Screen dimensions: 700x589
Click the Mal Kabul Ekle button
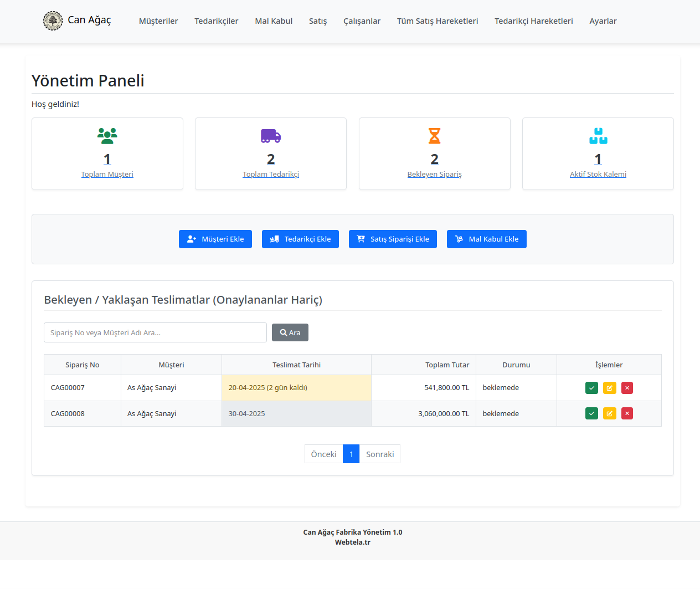pyautogui.click(x=487, y=239)
